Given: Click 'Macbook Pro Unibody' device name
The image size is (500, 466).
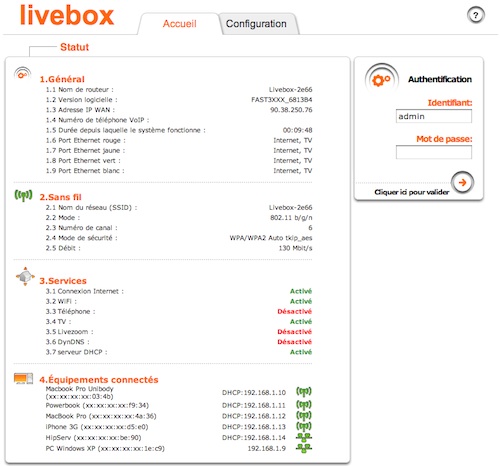Looking at the screenshot, I should [x=79, y=389].
